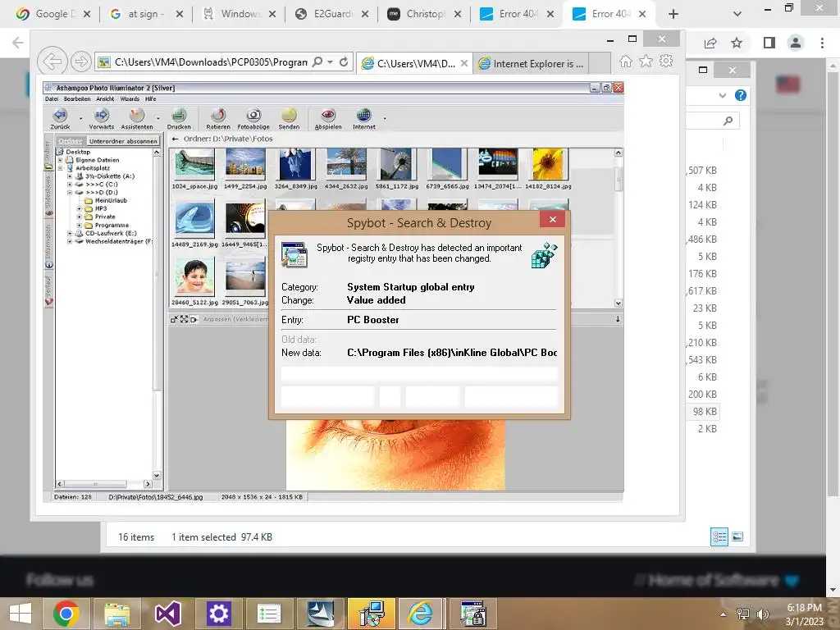This screenshot has width=840, height=630.
Task: Show hidden system tray icons
Action: tap(724, 614)
